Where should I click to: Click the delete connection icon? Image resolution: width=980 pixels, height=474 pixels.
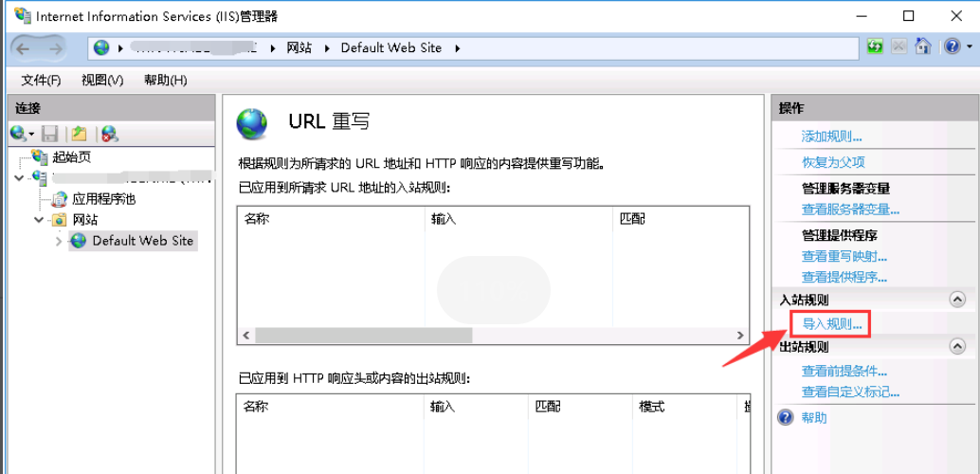click(109, 134)
